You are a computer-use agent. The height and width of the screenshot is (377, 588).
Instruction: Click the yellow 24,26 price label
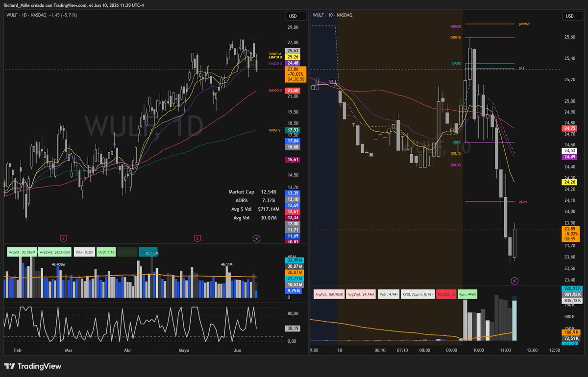569,182
